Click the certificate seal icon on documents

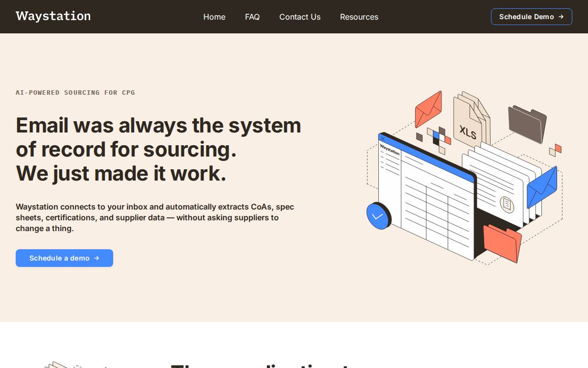tap(507, 204)
